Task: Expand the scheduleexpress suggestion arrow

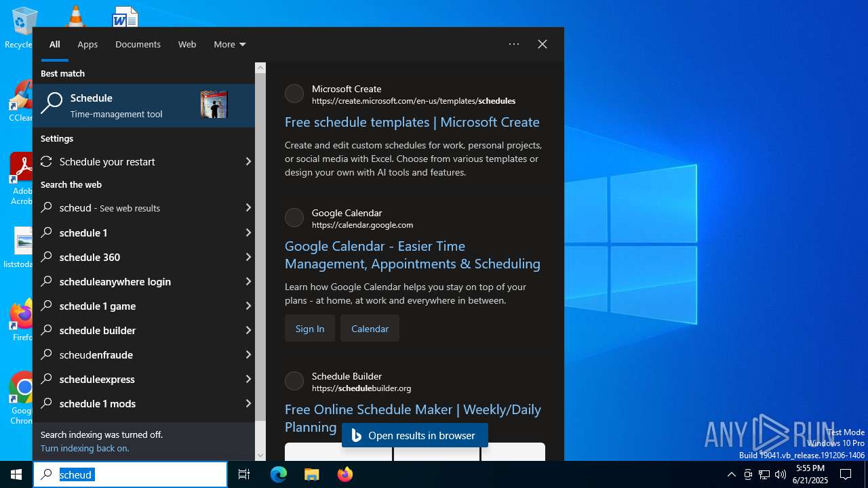Action: 248,379
